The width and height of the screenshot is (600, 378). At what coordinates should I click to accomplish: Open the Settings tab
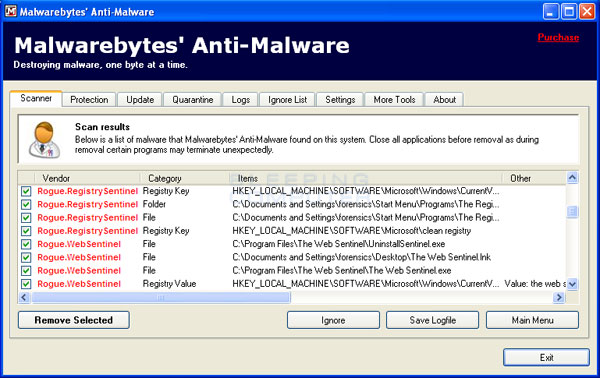[340, 99]
